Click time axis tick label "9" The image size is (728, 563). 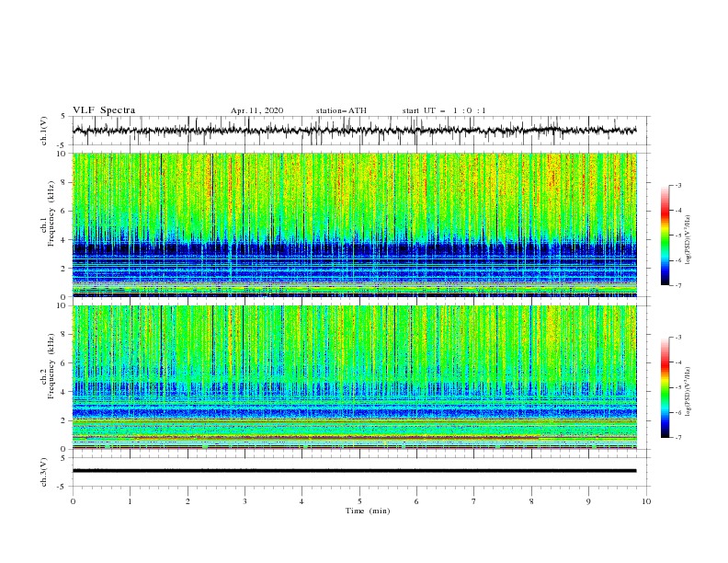tap(588, 501)
